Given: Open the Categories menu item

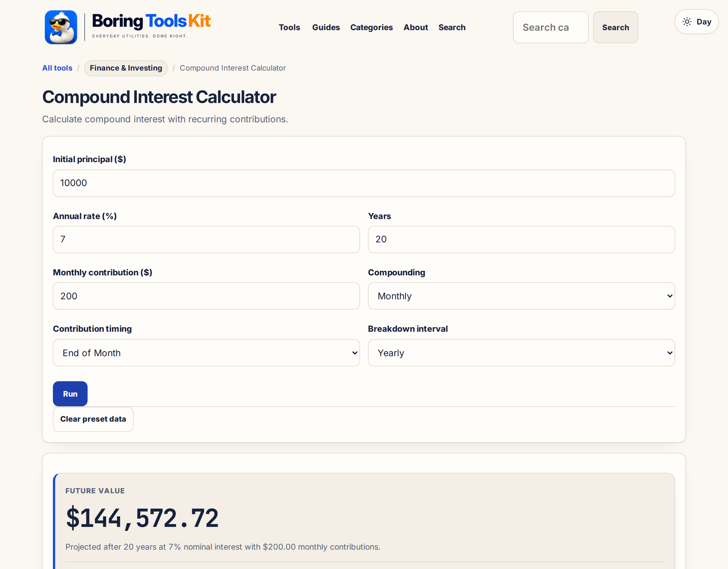Looking at the screenshot, I should [371, 27].
